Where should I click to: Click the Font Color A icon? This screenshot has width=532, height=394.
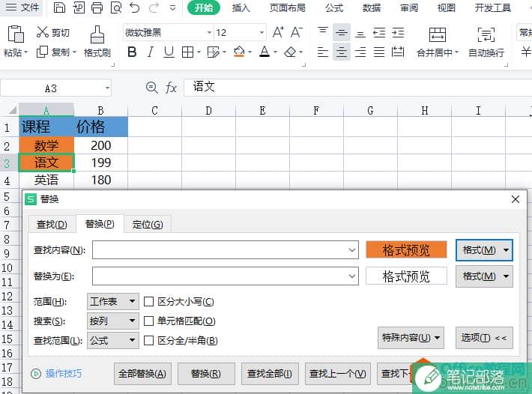pyautogui.click(x=265, y=52)
